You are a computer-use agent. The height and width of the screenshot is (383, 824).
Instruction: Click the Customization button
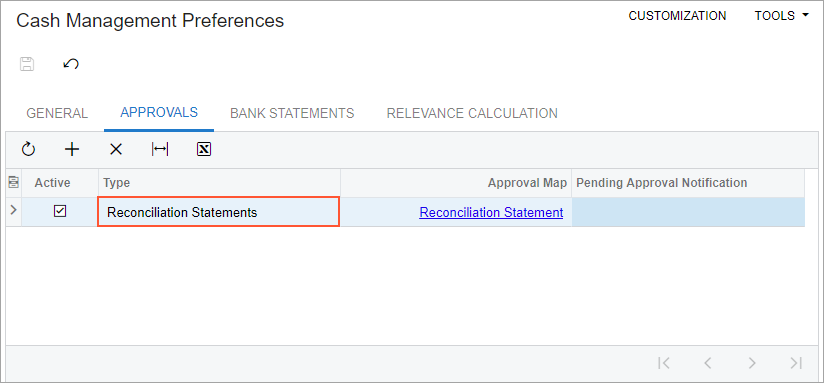coord(677,16)
